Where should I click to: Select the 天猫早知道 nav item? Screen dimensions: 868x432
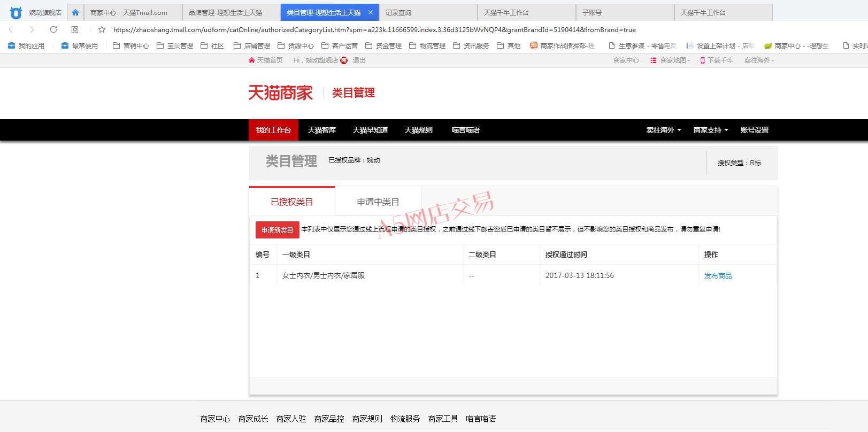370,130
